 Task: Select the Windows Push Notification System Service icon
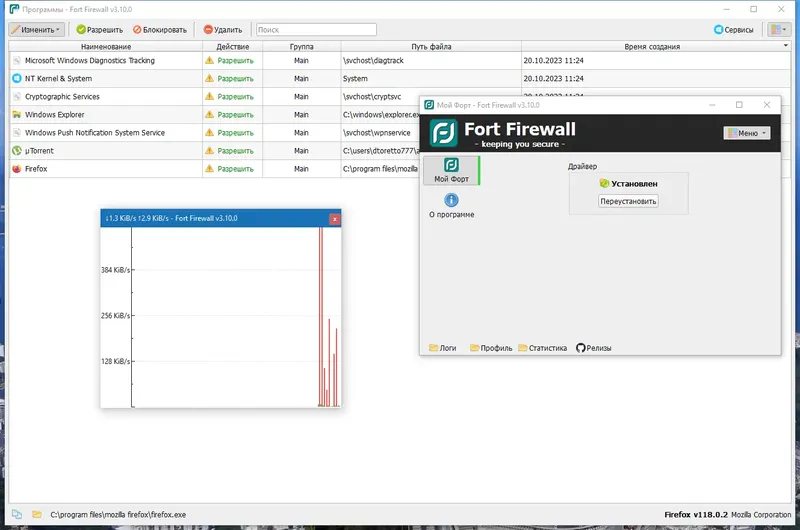[x=17, y=133]
